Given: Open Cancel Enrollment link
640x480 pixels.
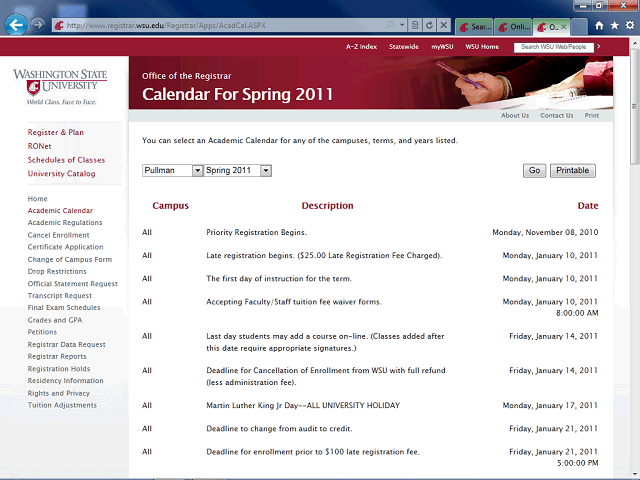Looking at the screenshot, I should point(58,235).
